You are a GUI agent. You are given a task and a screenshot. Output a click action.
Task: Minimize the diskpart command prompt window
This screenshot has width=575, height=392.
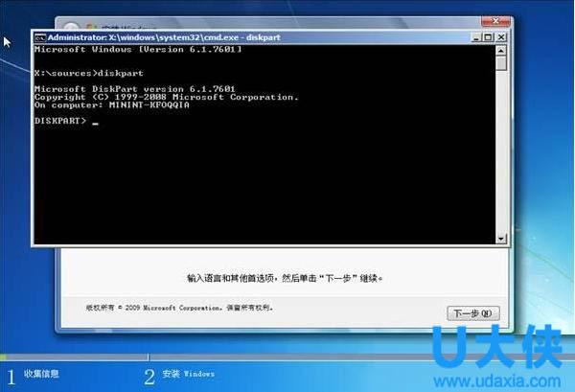(476, 37)
